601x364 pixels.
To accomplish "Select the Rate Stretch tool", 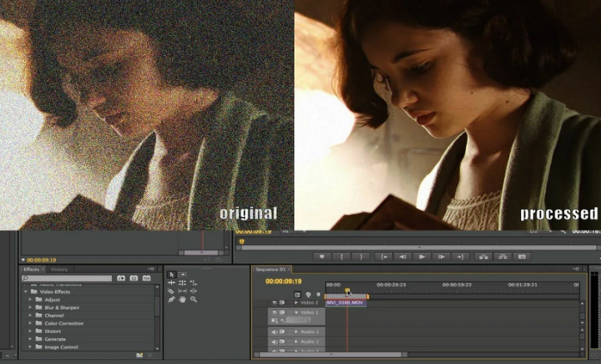I will (194, 283).
